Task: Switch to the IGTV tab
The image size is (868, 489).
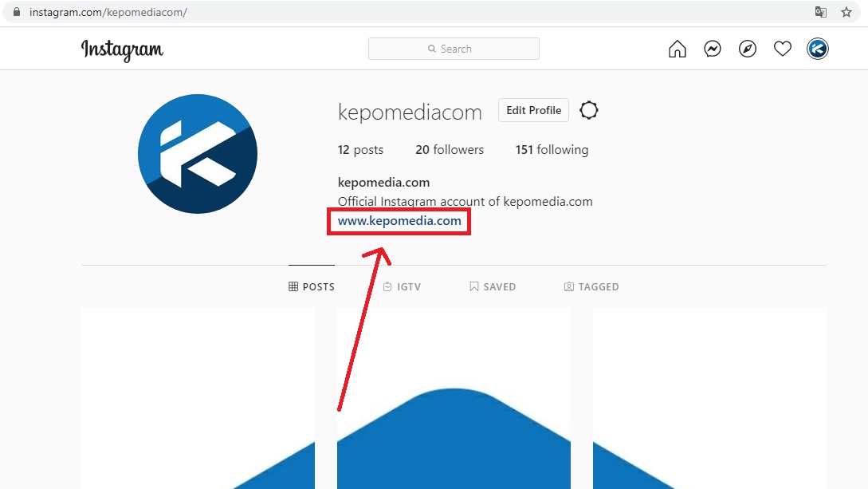Action: click(x=403, y=286)
